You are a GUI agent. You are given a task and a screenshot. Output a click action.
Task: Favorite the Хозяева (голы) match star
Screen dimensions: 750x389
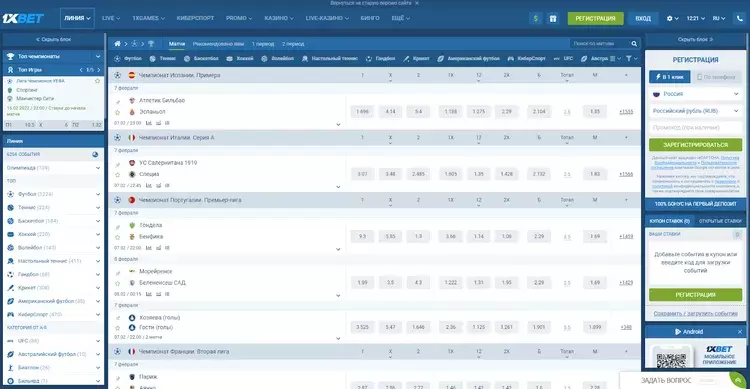(x=118, y=328)
